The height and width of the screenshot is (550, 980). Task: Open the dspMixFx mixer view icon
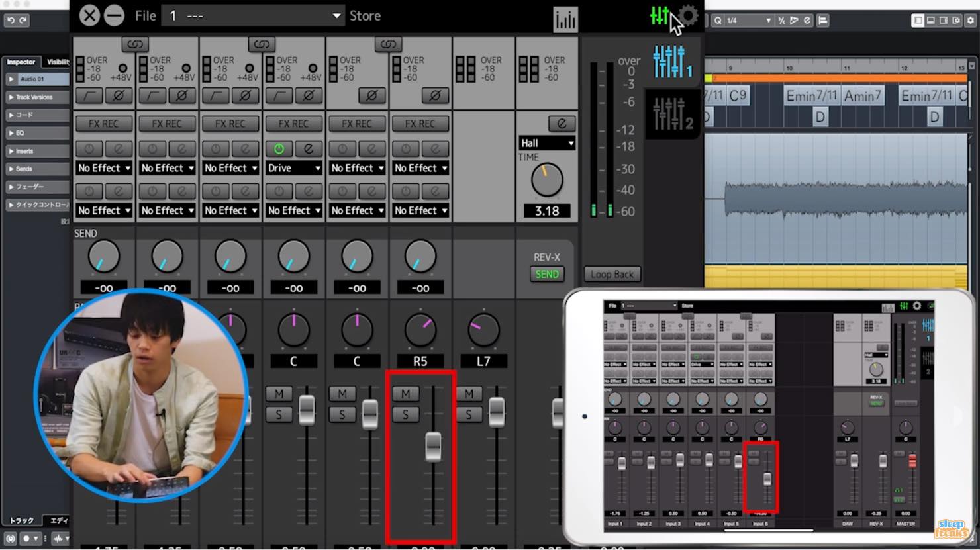click(660, 16)
